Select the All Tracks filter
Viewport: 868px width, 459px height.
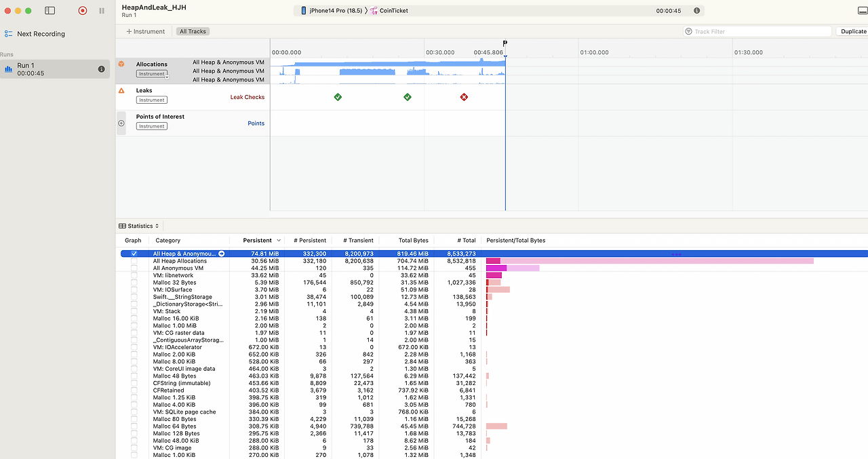pyautogui.click(x=193, y=31)
